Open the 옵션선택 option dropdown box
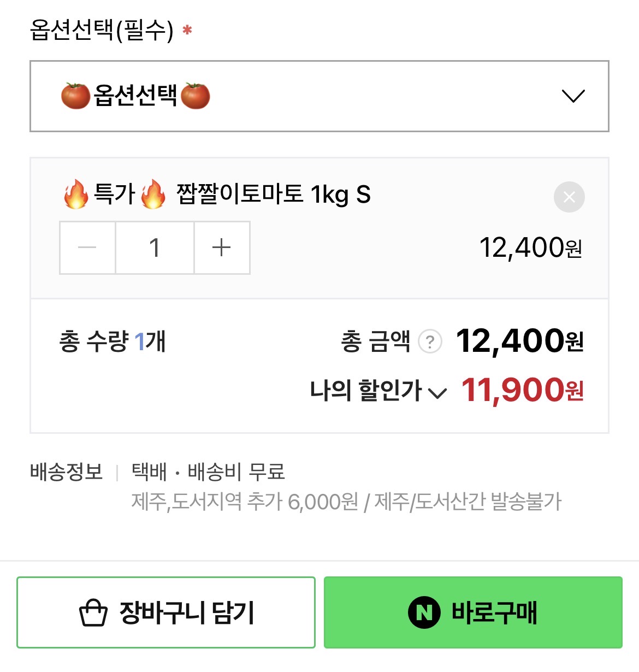The image size is (639, 672). pyautogui.click(x=319, y=96)
